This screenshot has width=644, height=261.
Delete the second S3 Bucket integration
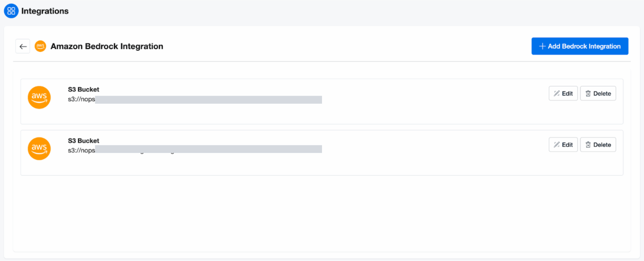598,145
